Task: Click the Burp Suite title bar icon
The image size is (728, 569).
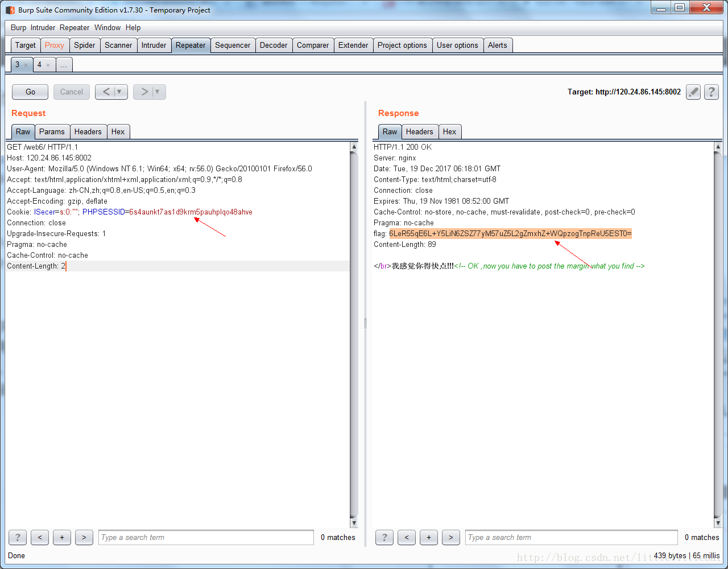Action: (10, 10)
